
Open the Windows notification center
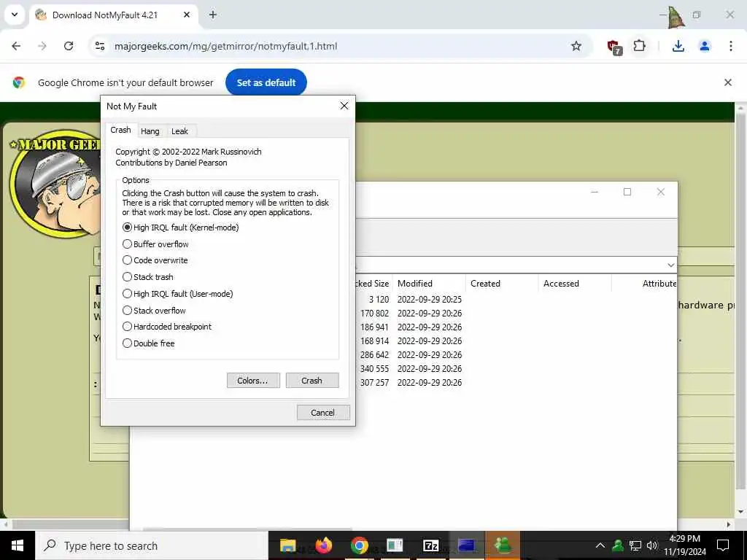pyautogui.click(x=723, y=545)
